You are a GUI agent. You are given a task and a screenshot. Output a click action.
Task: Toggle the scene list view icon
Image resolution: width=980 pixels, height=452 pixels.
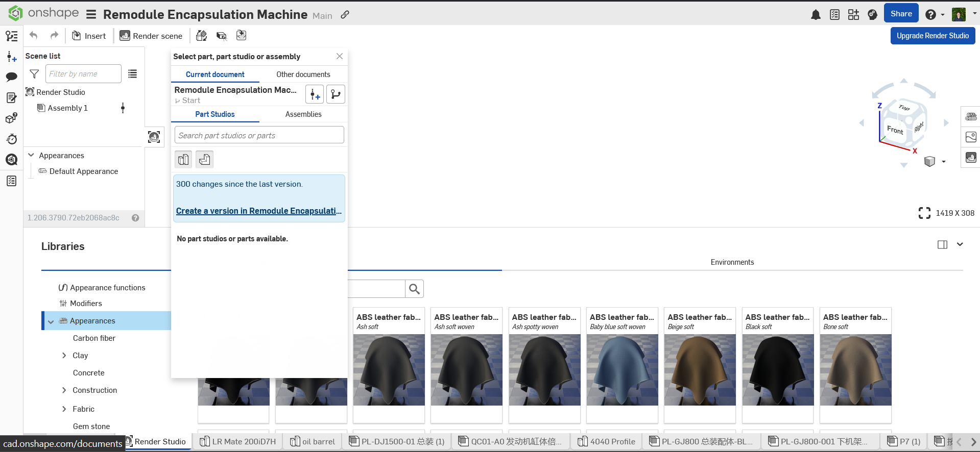(133, 74)
